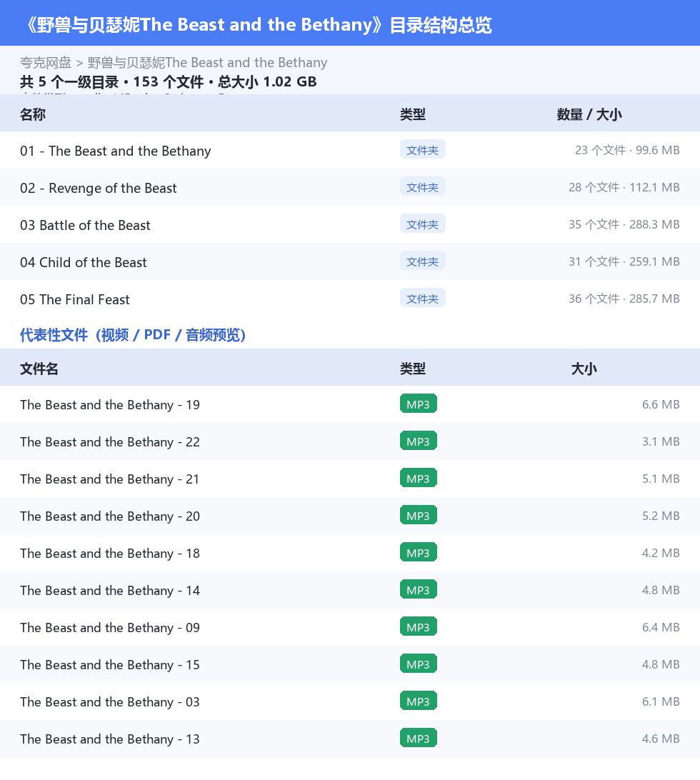Click summary line 共 5 个一级目录
This screenshot has height=780, width=700.
point(69,81)
